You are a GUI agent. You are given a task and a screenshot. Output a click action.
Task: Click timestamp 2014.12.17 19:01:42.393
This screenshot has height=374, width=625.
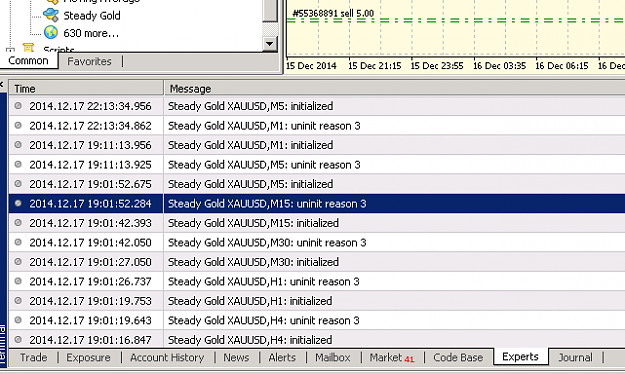[90, 223]
